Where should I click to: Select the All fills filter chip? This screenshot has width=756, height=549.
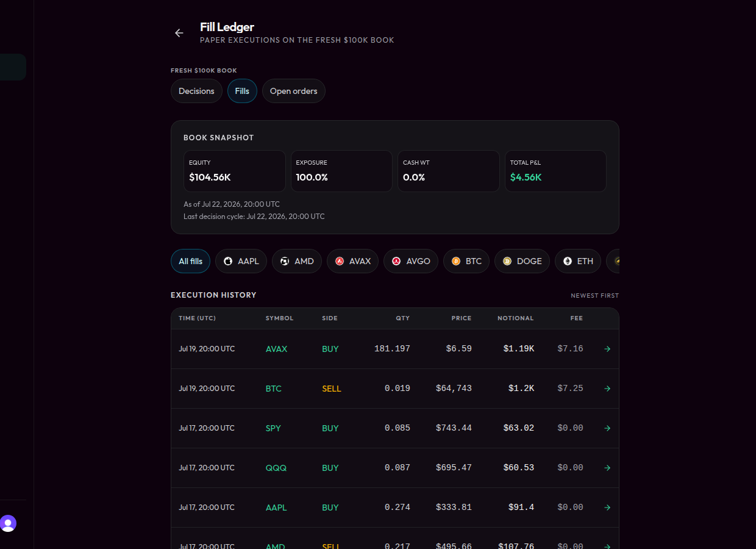[x=191, y=261]
